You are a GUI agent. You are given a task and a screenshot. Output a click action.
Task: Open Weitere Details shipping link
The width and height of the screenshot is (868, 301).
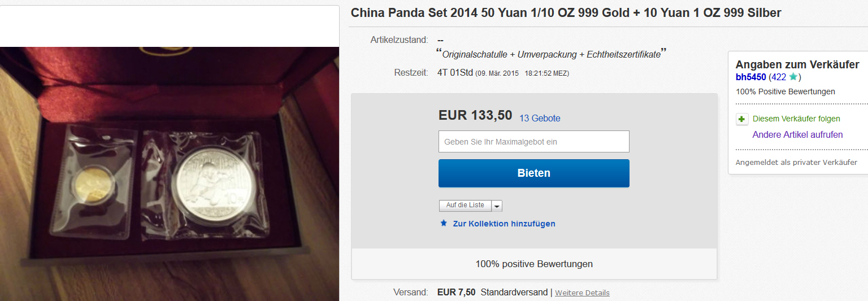pyautogui.click(x=582, y=293)
